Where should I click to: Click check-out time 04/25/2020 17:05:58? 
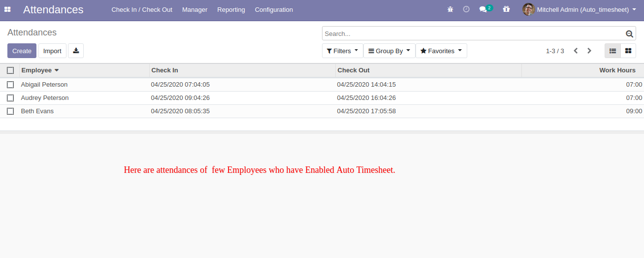366,111
